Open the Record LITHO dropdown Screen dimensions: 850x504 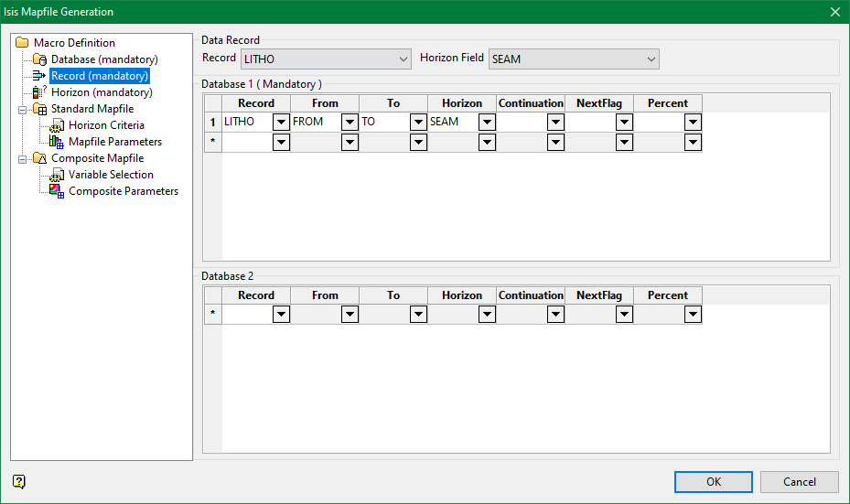point(325,59)
